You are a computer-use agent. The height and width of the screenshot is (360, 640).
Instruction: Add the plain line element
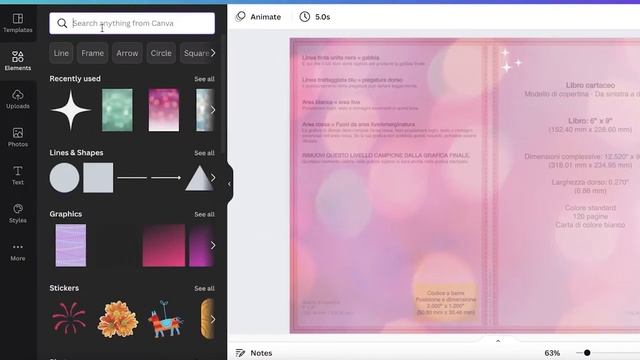[x=132, y=178]
